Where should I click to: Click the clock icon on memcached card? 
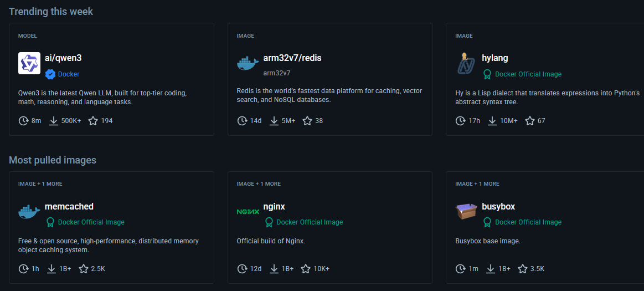23,269
